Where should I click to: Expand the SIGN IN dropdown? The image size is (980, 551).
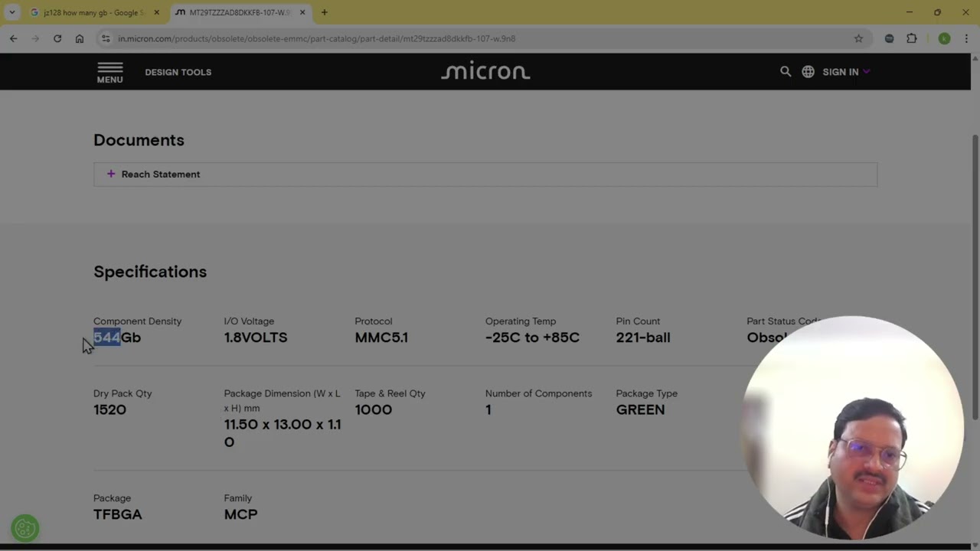click(846, 72)
